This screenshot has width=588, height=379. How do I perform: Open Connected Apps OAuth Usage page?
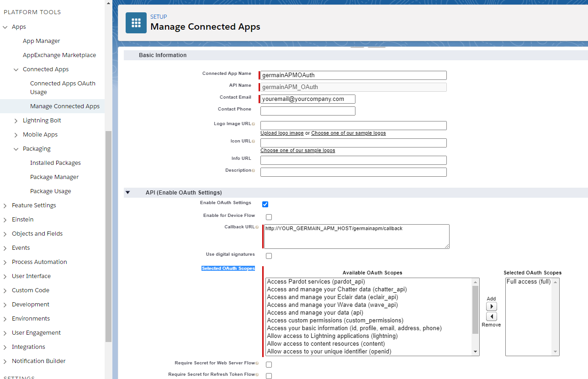tap(63, 88)
